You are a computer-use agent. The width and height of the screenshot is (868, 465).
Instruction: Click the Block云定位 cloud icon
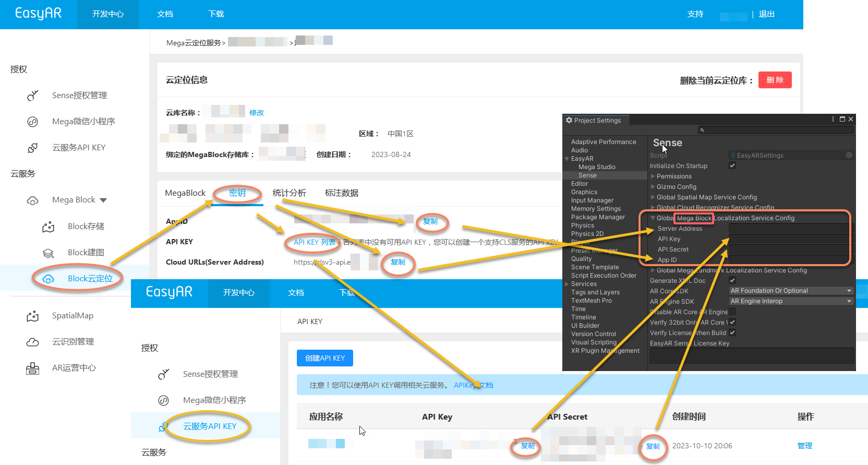pyautogui.click(x=49, y=279)
